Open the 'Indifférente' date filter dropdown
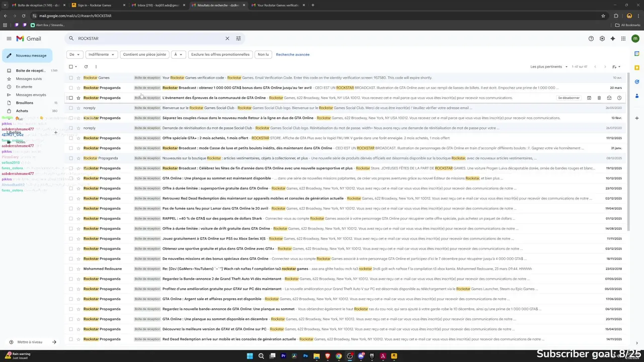The width and height of the screenshot is (644, 362). (101, 54)
